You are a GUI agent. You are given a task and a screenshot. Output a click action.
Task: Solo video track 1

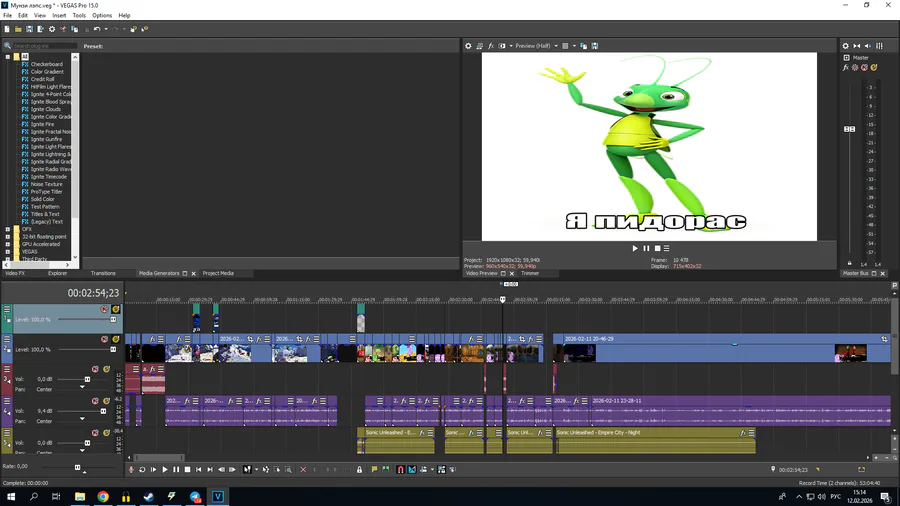pos(115,309)
